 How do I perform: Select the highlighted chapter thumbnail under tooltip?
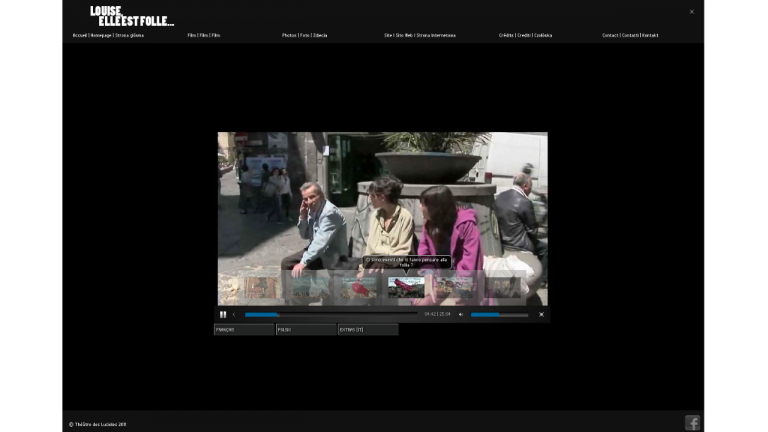[x=406, y=287]
